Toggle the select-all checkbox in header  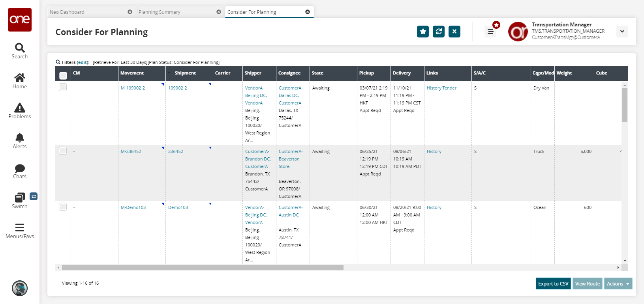(63, 75)
